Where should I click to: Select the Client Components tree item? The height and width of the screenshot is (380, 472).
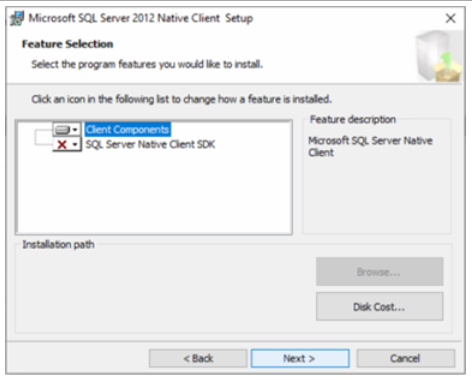point(127,130)
